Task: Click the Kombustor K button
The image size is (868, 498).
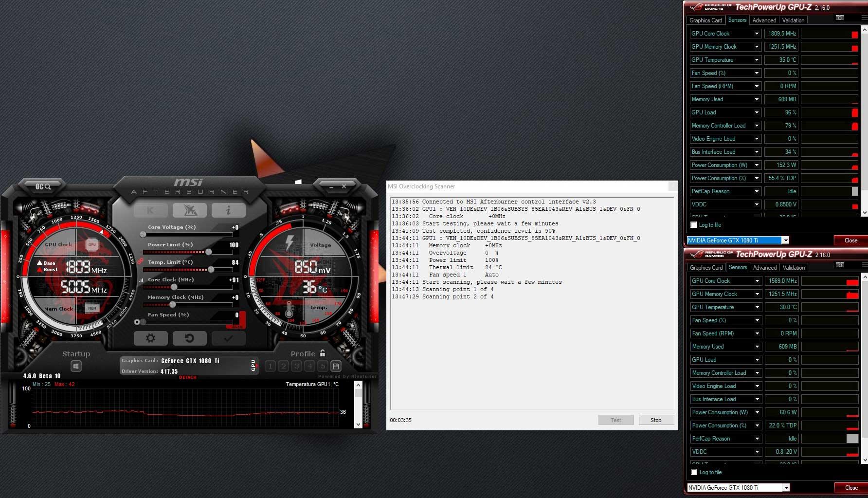Action: (x=150, y=210)
